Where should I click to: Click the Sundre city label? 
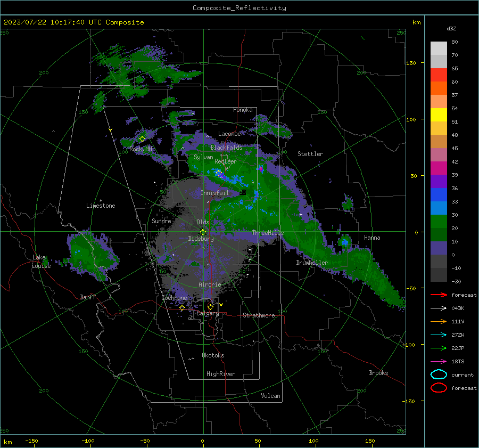pos(161,221)
